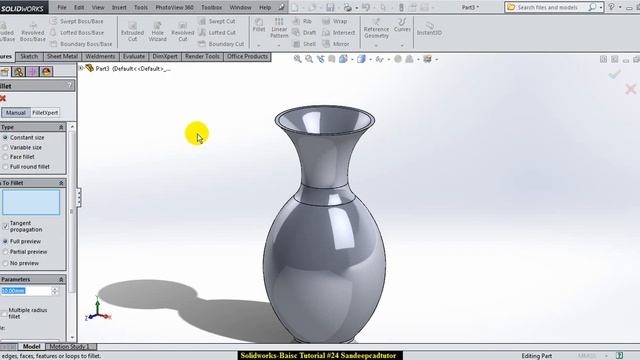
Task: Toggle the Instant3D tool
Action: pyautogui.click(x=429, y=29)
